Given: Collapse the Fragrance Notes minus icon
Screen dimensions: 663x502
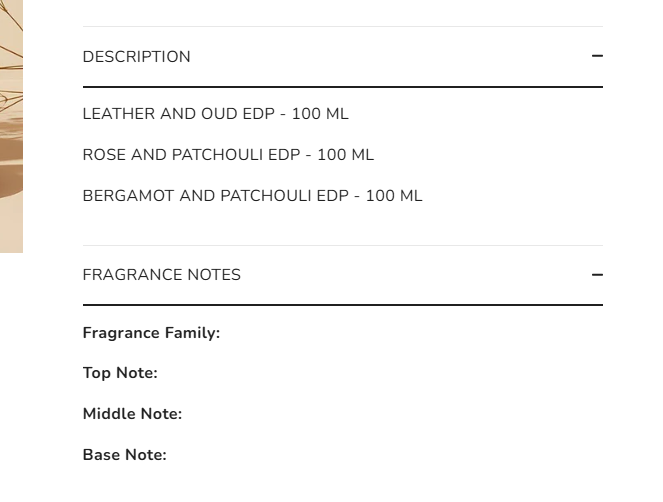Looking at the screenshot, I should (x=597, y=274).
